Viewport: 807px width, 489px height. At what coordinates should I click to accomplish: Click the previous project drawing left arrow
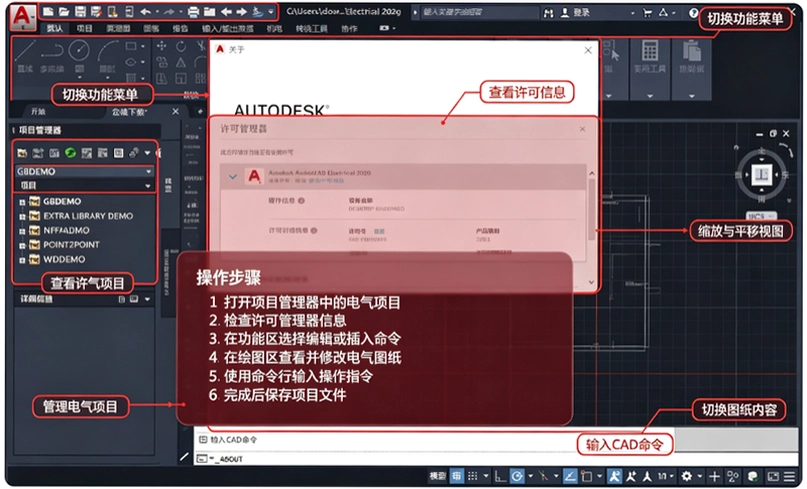tap(225, 11)
